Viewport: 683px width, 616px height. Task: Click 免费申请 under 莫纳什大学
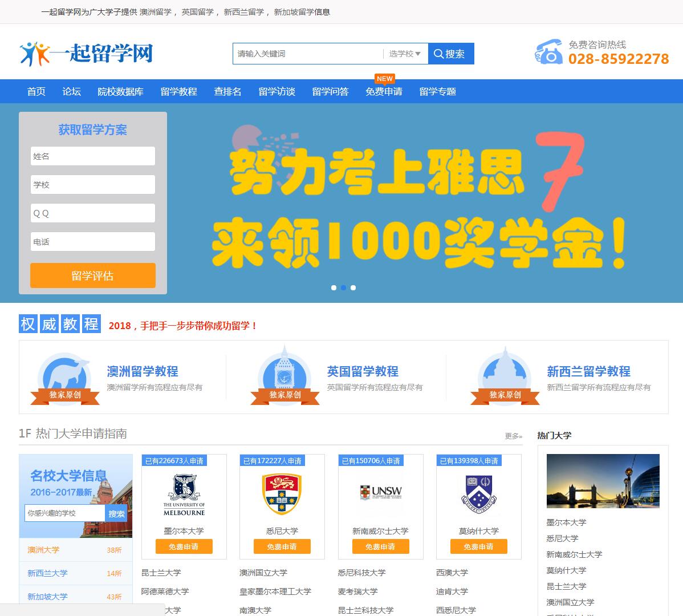tap(478, 547)
